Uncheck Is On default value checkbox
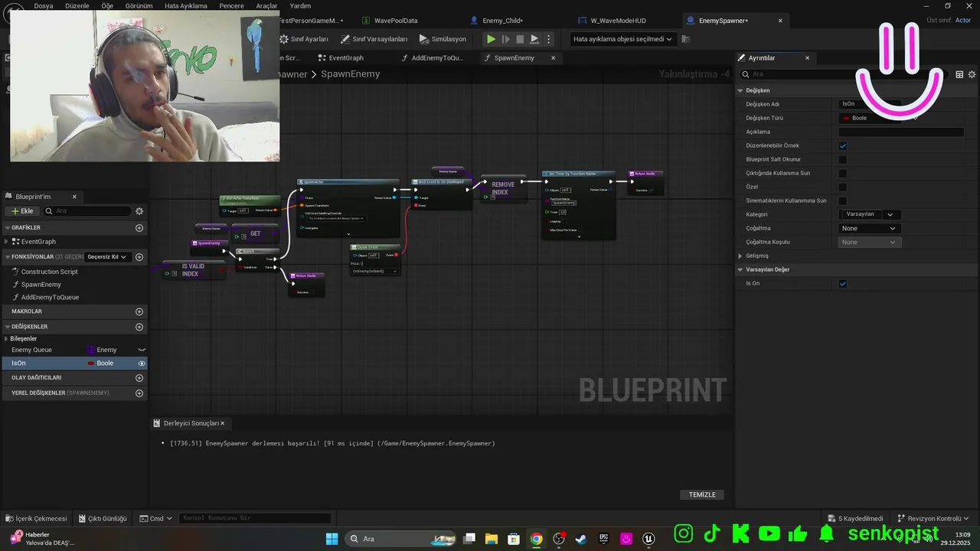 coord(843,283)
